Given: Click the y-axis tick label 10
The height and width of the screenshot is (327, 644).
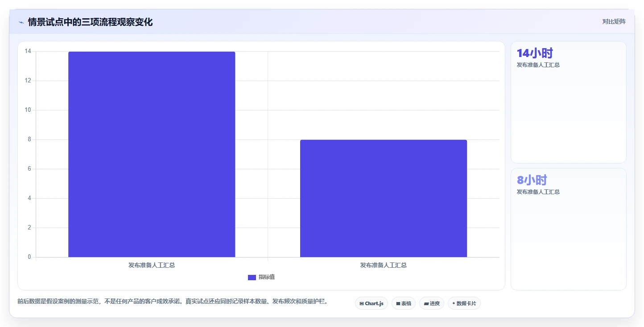Looking at the screenshot, I should pyautogui.click(x=28, y=110).
